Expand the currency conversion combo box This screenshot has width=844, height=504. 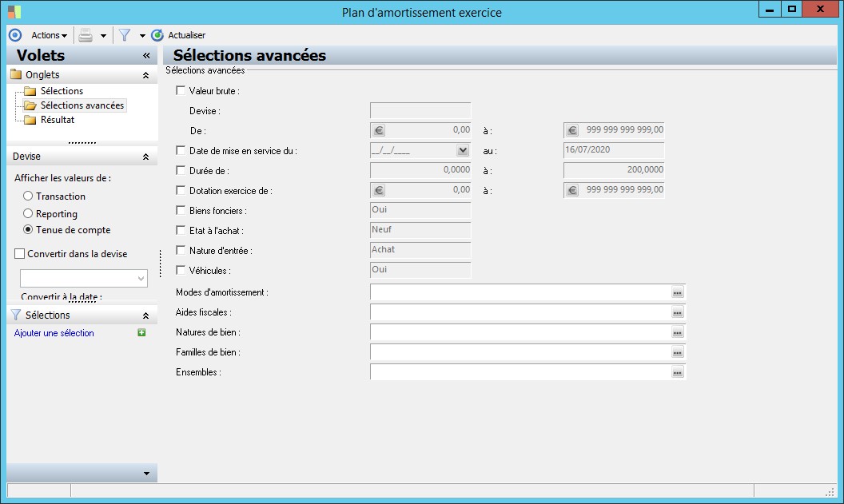141,279
